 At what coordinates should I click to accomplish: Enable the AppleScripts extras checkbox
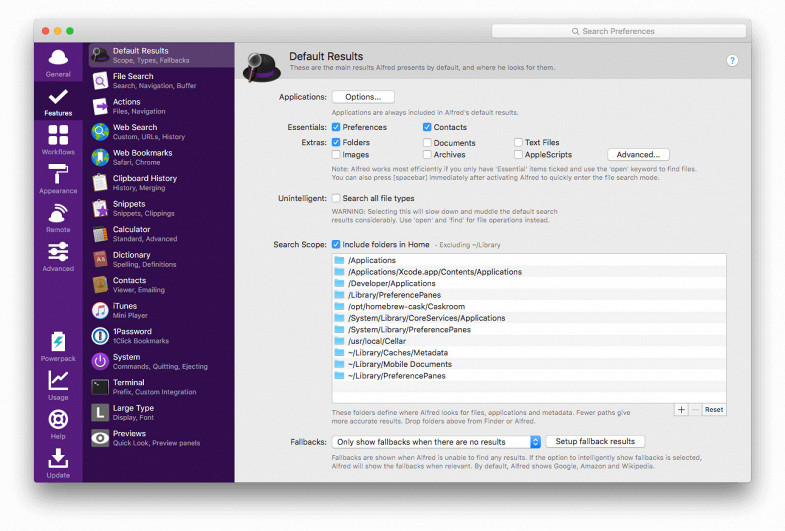click(x=518, y=155)
